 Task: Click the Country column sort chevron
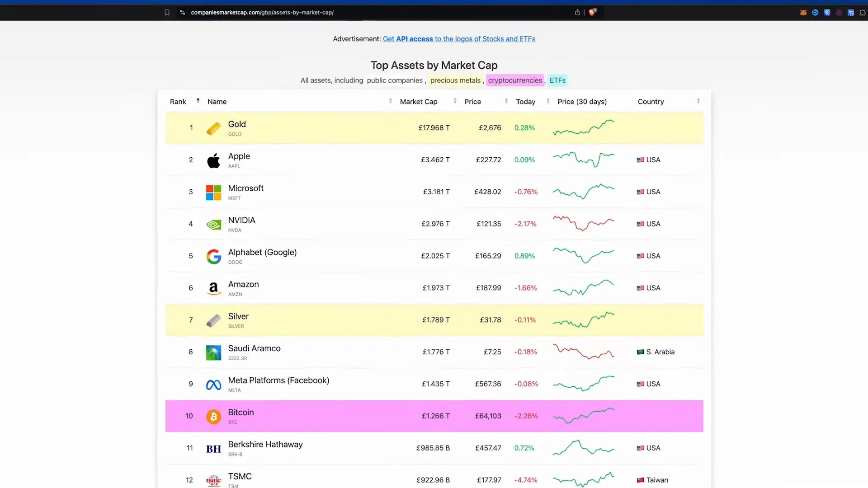(698, 101)
